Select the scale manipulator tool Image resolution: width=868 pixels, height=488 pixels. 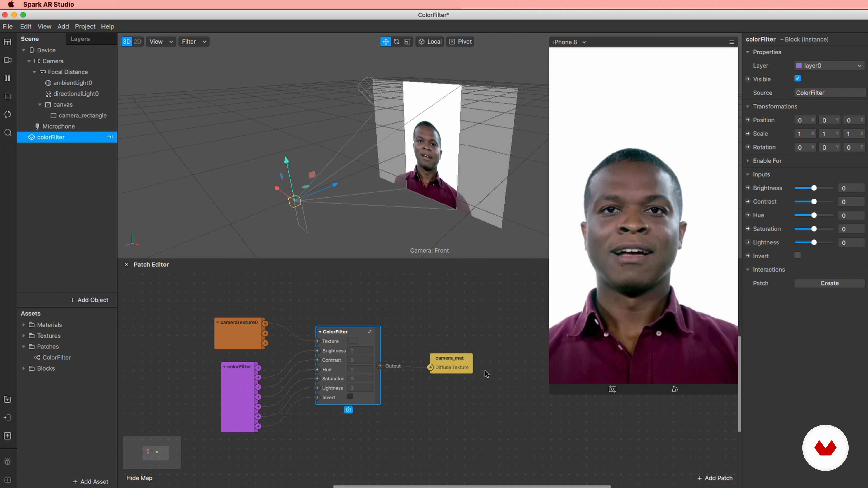(407, 42)
